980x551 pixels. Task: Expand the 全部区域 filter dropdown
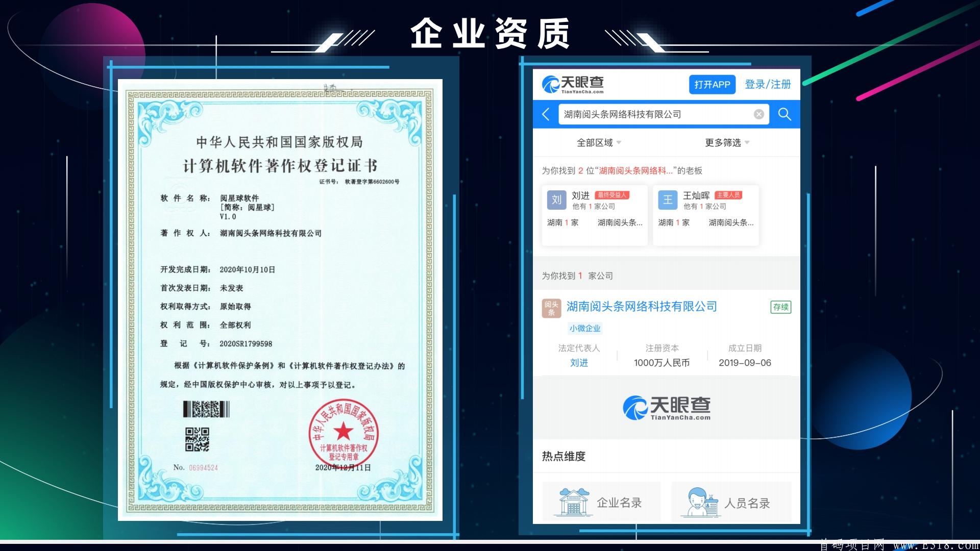[599, 143]
